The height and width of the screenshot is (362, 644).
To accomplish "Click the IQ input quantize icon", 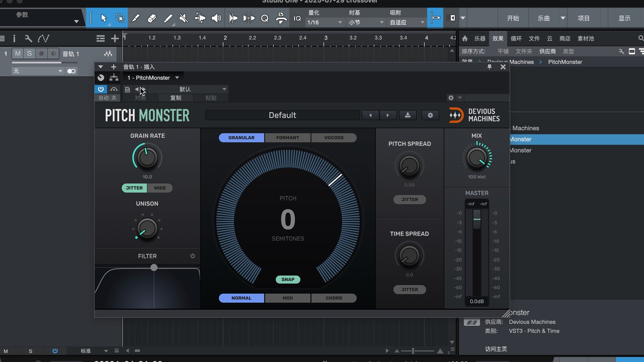I will tap(297, 18).
